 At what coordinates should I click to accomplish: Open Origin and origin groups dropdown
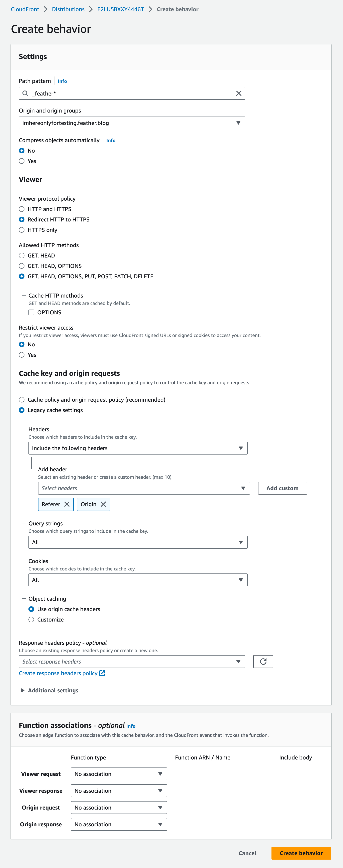(x=132, y=123)
